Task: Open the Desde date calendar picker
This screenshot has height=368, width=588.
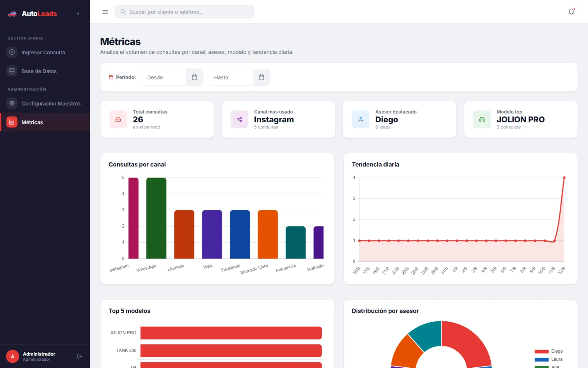Action: [194, 77]
